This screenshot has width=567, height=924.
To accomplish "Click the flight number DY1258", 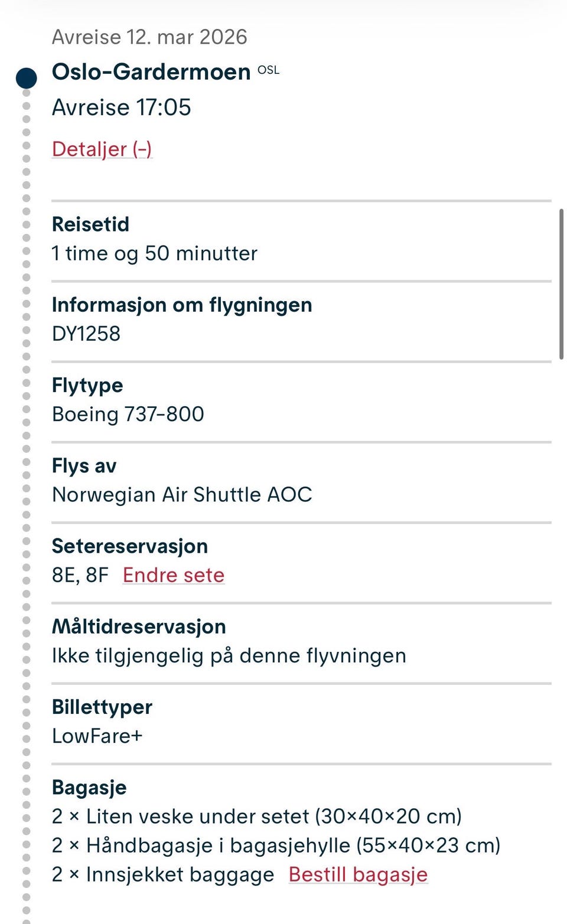I will coord(86,334).
